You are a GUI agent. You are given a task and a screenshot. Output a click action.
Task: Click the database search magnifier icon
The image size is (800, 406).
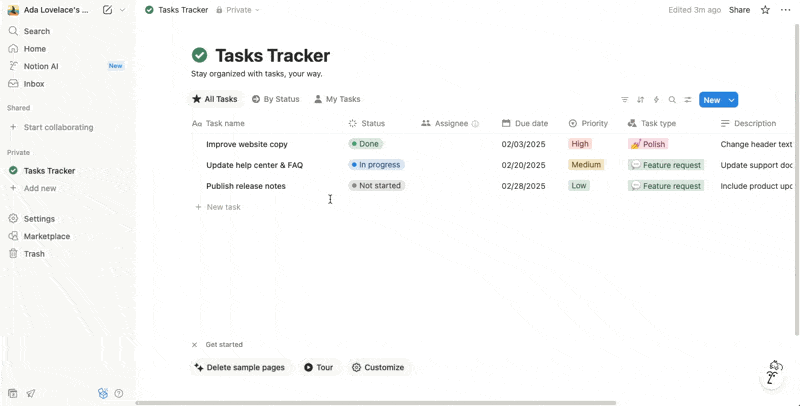672,100
